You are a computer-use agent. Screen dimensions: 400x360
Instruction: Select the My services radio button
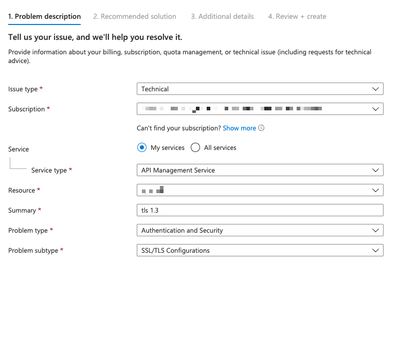point(142,148)
